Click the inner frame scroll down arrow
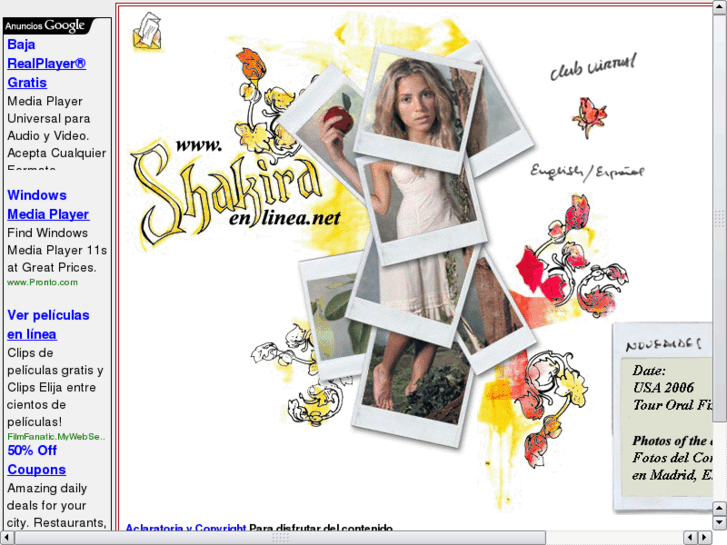727x545 pixels. [x=719, y=522]
